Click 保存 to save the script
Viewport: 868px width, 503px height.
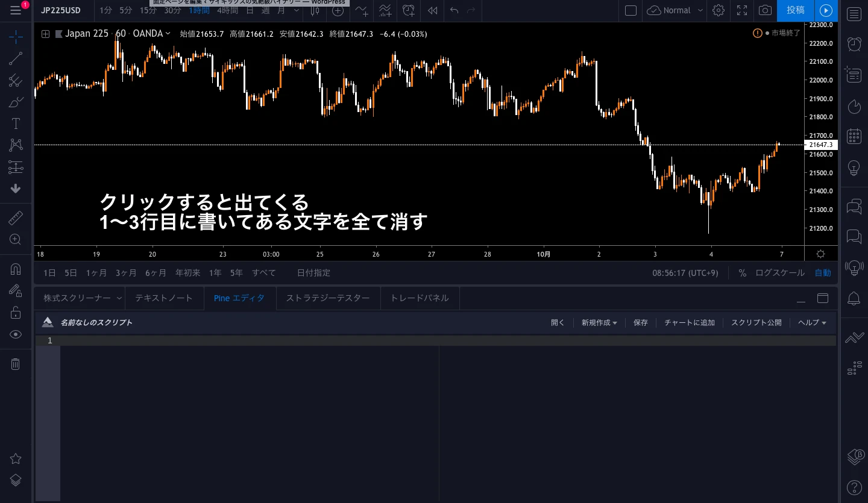click(640, 322)
